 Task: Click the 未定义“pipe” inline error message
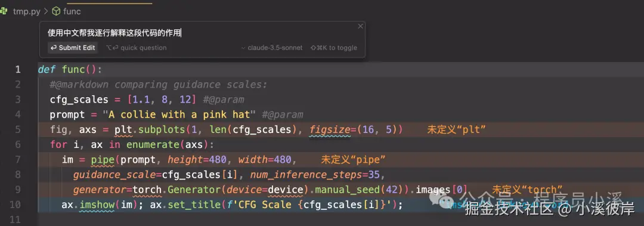tap(353, 159)
